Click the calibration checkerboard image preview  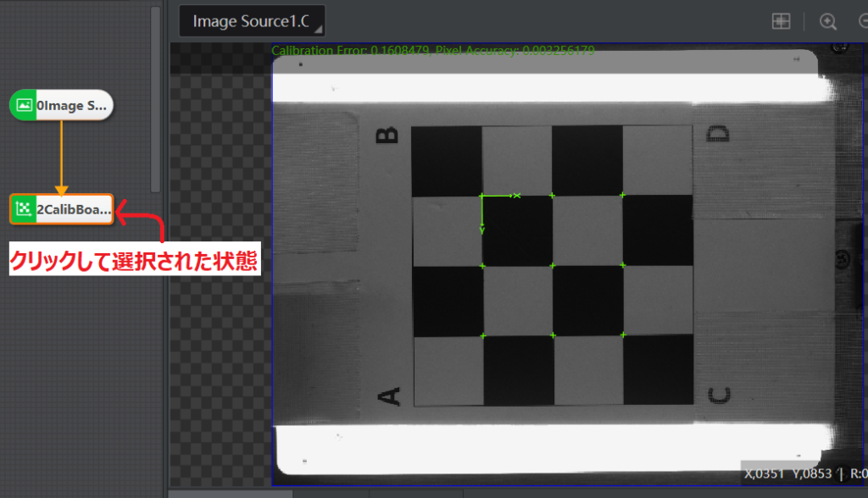point(551,263)
